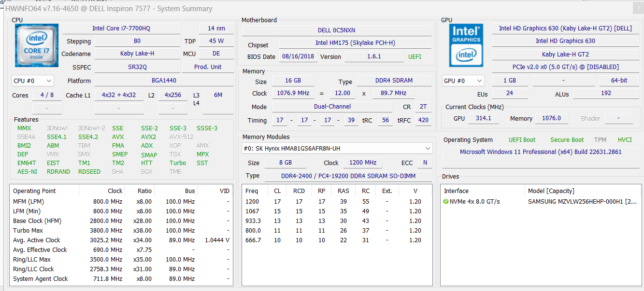Click the Intel Graphics logo
The image size is (644, 291).
click(x=466, y=45)
